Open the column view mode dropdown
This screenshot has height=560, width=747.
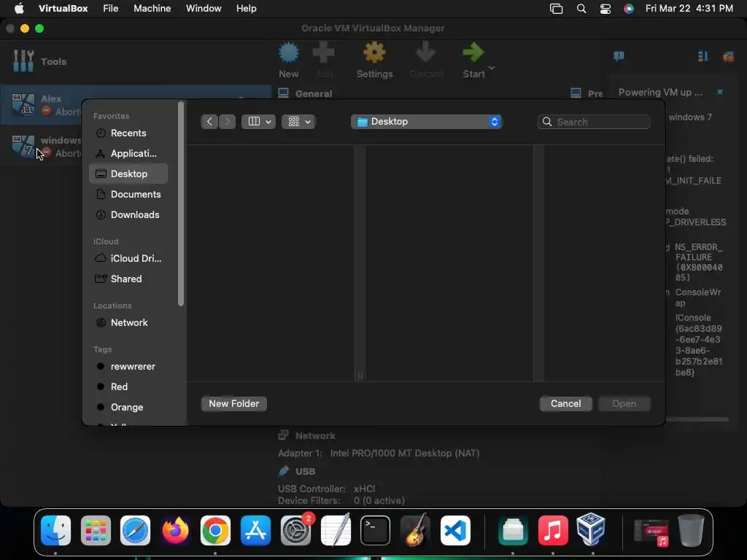tap(259, 122)
